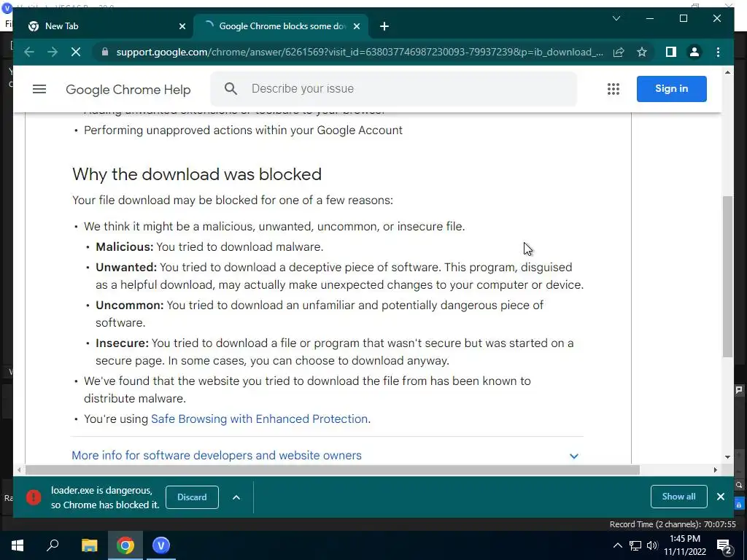This screenshot has width=747, height=560.
Task: Open a new tab with plus
Action: tap(384, 26)
